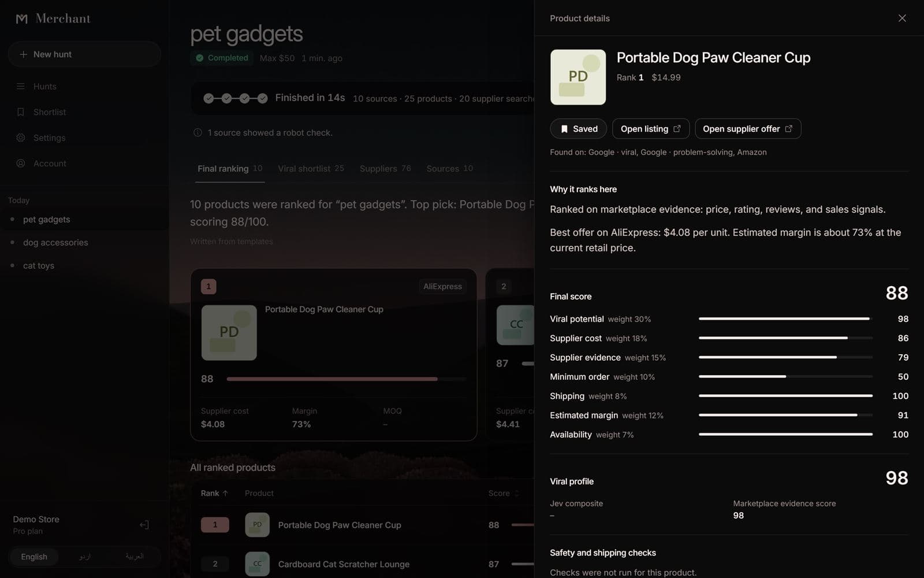Open the Account icon in the sidebar
Image resolution: width=924 pixels, height=578 pixels.
click(x=21, y=164)
